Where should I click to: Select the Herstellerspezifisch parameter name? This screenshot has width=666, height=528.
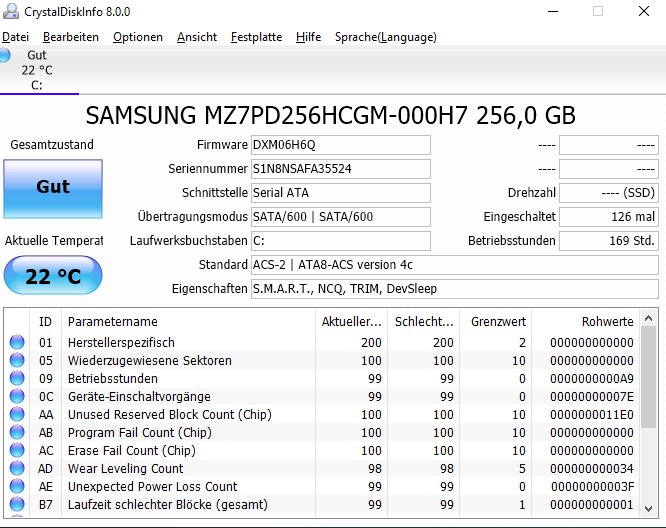point(121,342)
